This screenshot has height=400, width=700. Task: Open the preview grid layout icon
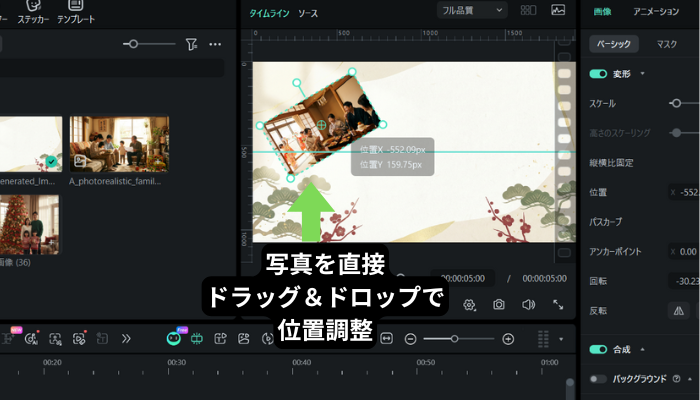click(529, 10)
